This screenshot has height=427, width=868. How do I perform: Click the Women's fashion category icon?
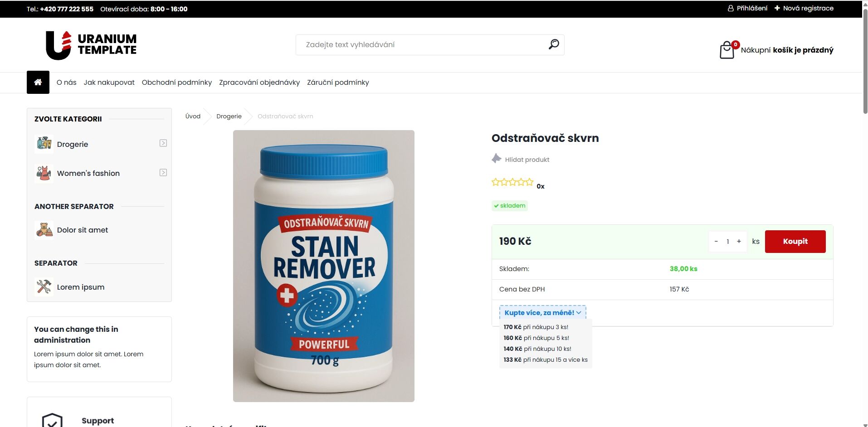44,173
